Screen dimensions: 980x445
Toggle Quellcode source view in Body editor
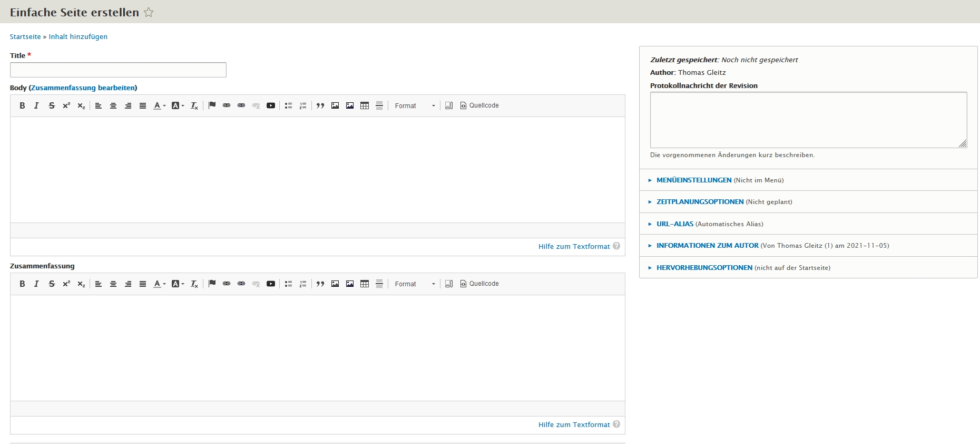pyautogui.click(x=479, y=105)
